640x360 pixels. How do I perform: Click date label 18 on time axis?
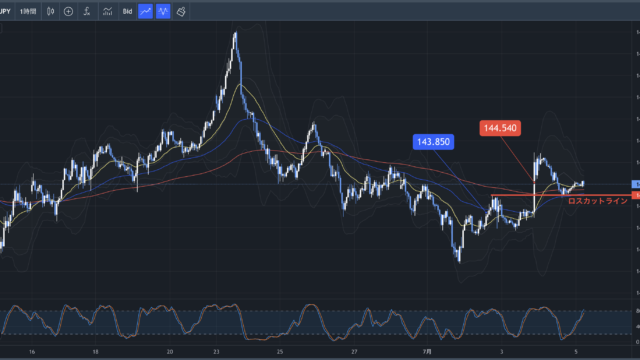tap(95, 351)
